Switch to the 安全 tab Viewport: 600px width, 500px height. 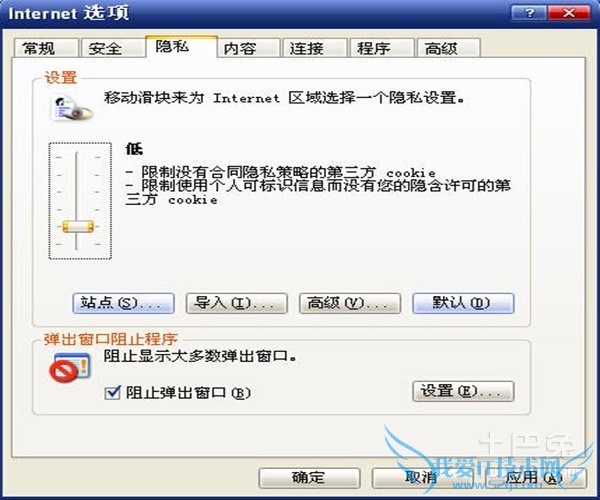coord(112,48)
